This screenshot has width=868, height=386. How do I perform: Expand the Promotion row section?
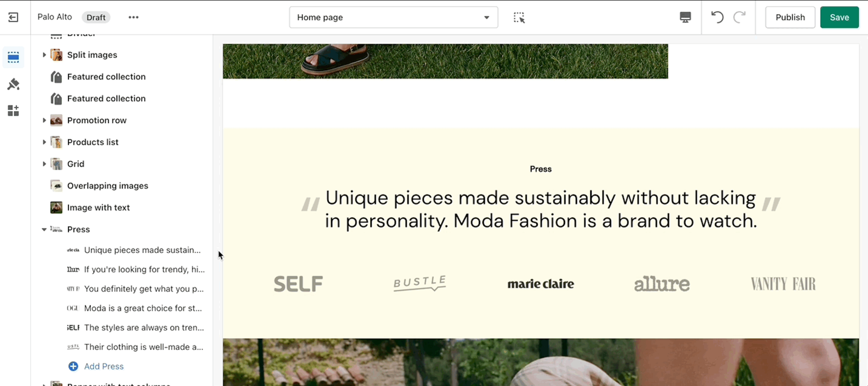tap(44, 121)
